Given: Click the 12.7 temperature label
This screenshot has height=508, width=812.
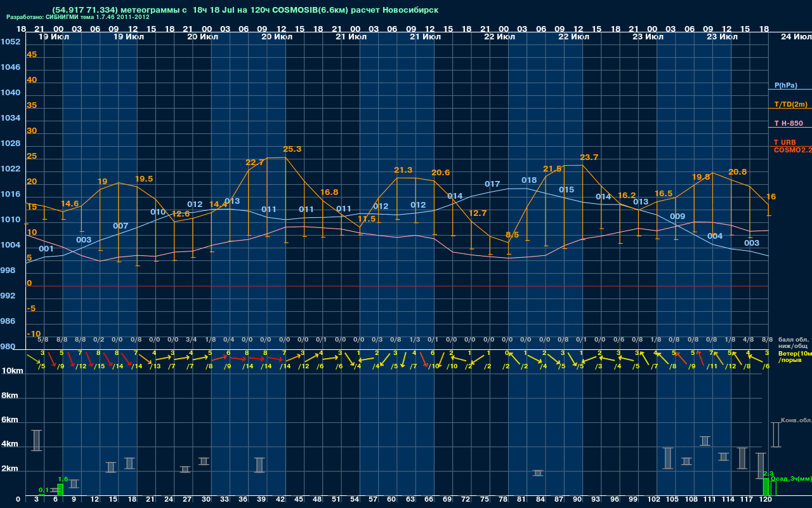Looking at the screenshot, I should [x=478, y=213].
